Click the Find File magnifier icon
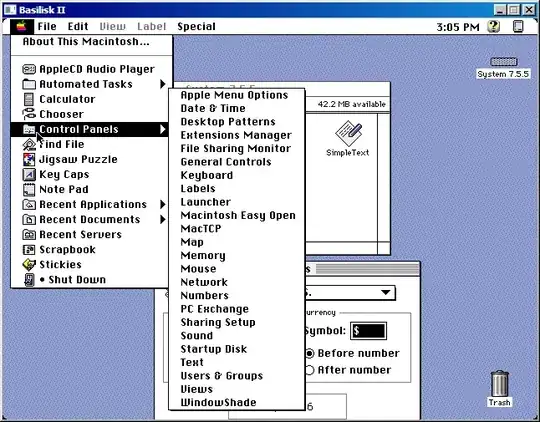This screenshot has width=540, height=422. click(x=29, y=144)
